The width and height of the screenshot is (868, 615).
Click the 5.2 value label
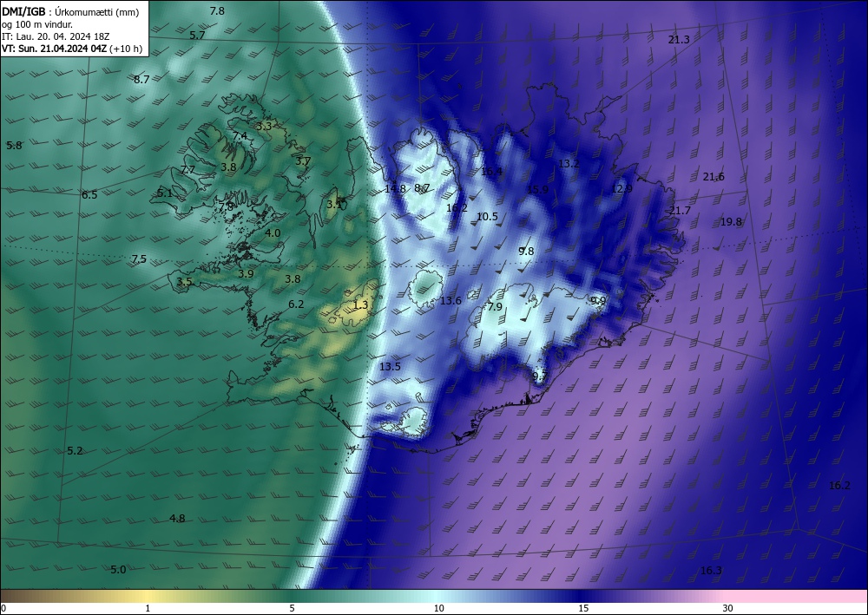click(75, 451)
